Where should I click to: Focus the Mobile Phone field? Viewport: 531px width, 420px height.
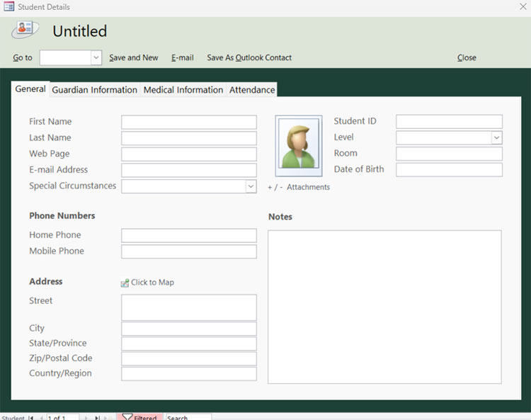pyautogui.click(x=189, y=251)
